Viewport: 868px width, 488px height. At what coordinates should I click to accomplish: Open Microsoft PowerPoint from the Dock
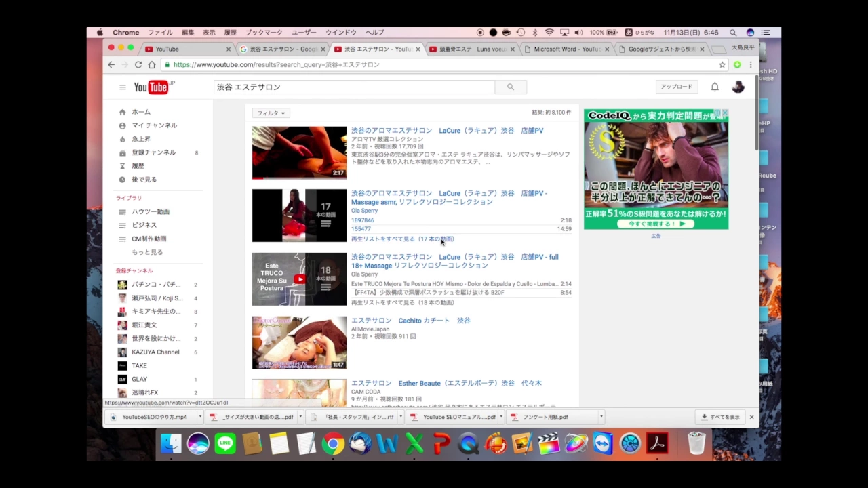pos(441,443)
